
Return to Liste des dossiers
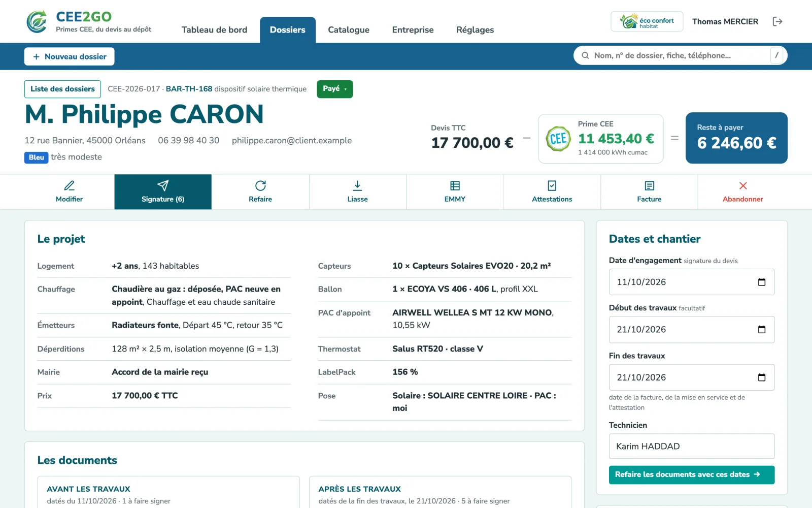(x=62, y=89)
